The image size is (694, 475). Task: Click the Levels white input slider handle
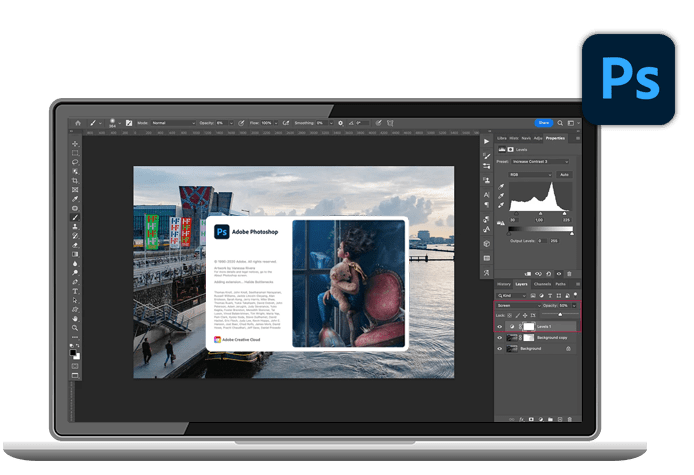click(564, 213)
